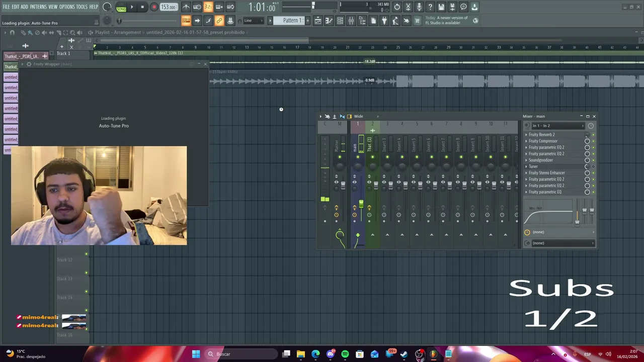
Task: Expand the Fruity Compressor effect slot
Action: coord(526,141)
